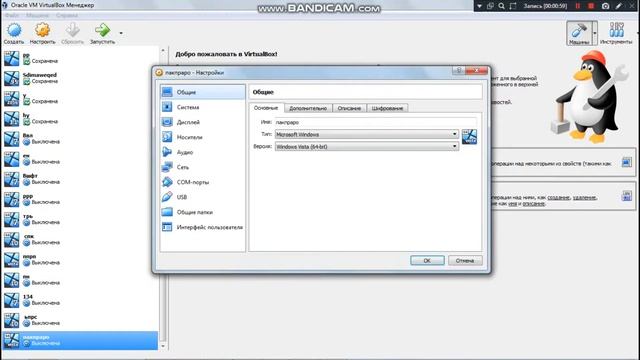Click the Отмена button
Screen dimensions: 640x360
point(465,260)
